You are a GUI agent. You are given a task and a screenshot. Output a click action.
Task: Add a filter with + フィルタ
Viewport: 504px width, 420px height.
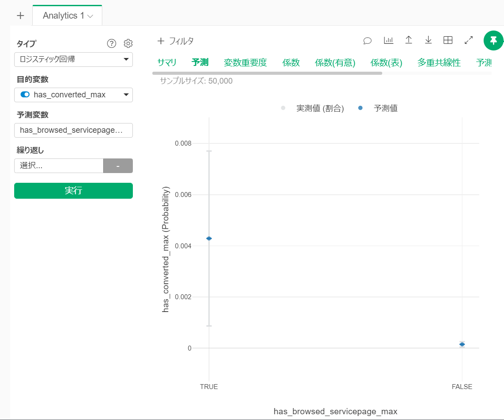(x=175, y=41)
